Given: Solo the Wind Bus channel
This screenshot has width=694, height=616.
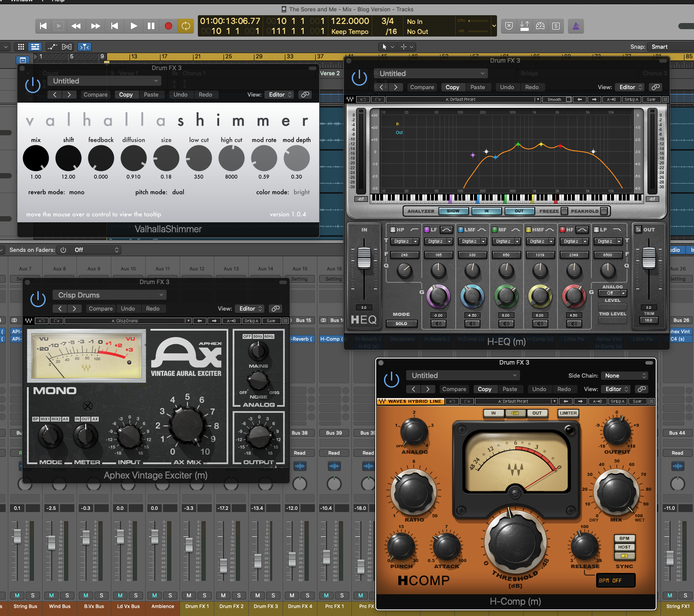Looking at the screenshot, I should (67, 595).
